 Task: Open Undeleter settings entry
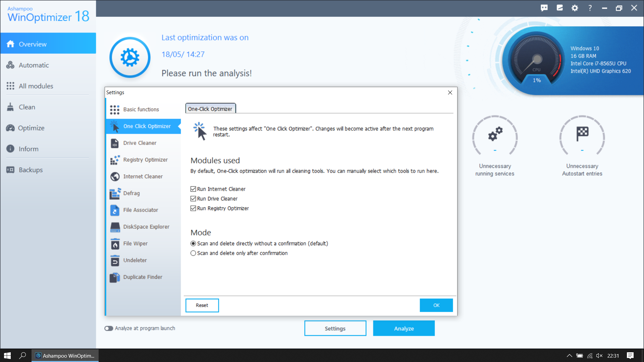[144, 260]
